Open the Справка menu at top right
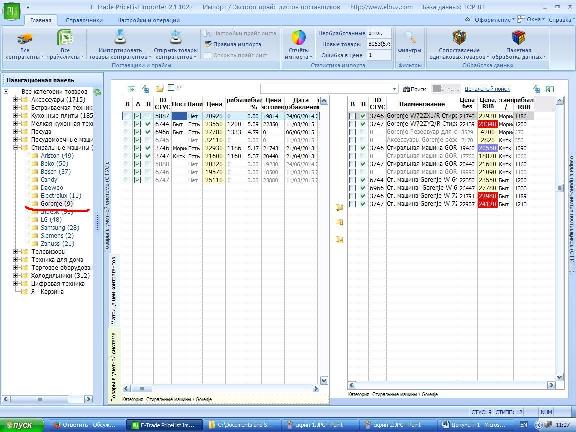 coord(561,20)
